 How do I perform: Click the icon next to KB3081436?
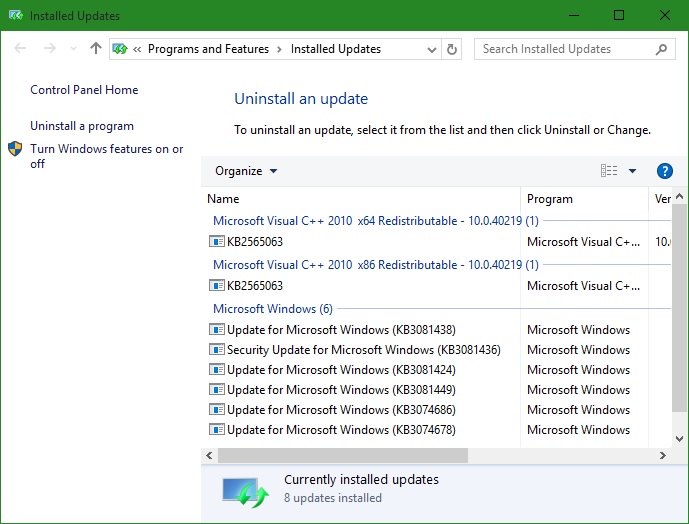(x=217, y=349)
